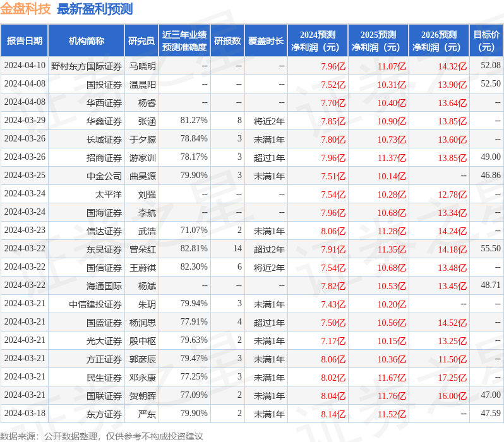Click report count 14
This screenshot has width=504, height=442.
(237, 249)
